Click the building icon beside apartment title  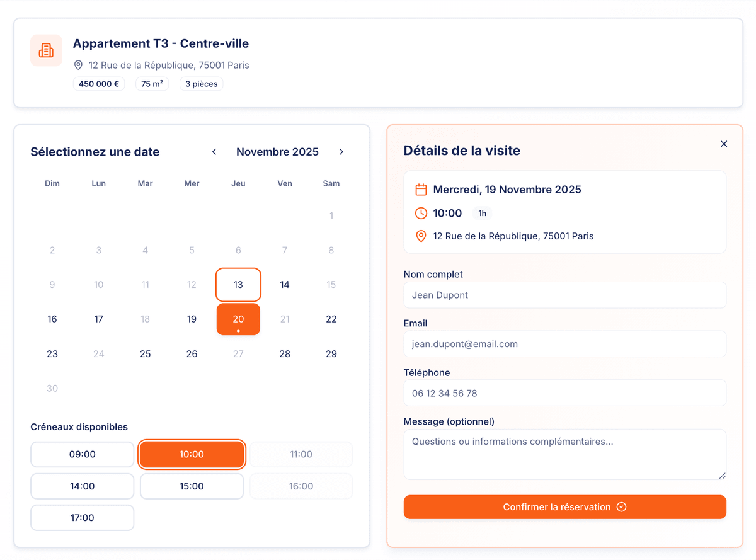coord(46,50)
